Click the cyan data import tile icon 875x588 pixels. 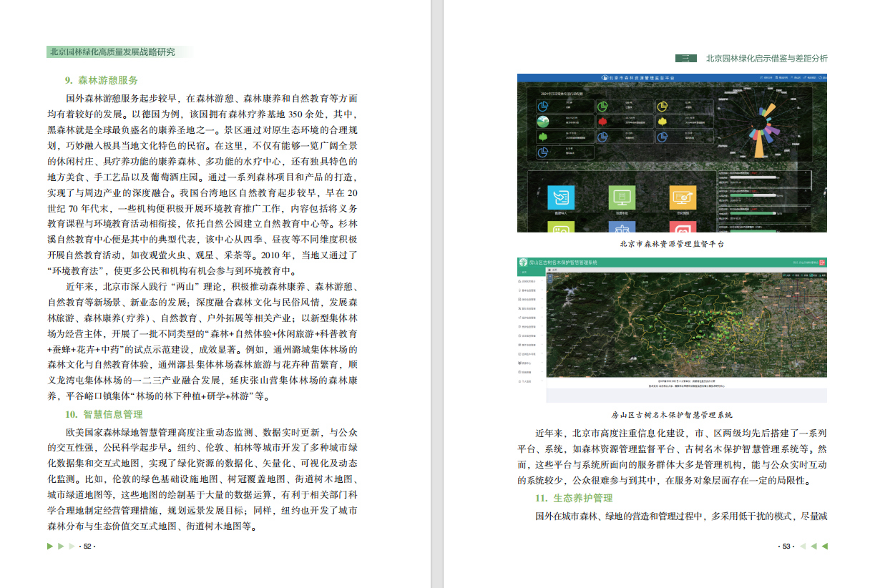(560, 197)
